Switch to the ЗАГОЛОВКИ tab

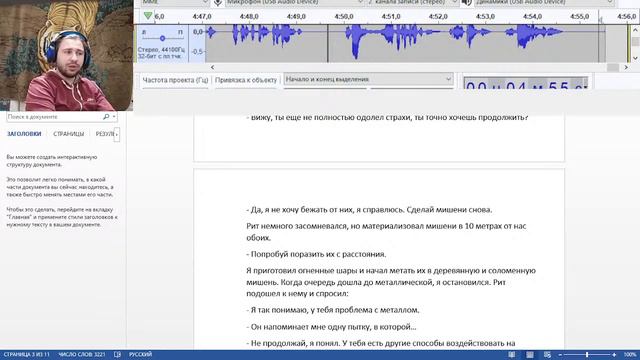point(24,133)
